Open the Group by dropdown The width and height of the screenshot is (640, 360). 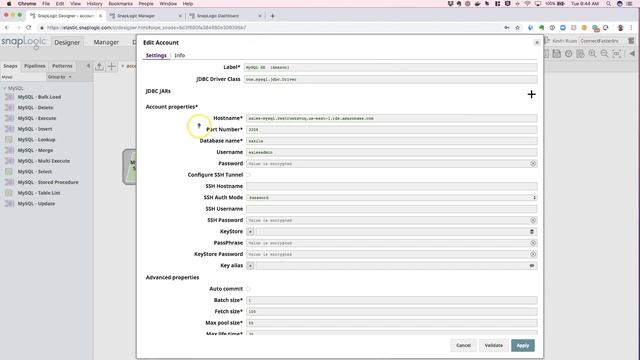click(60, 77)
